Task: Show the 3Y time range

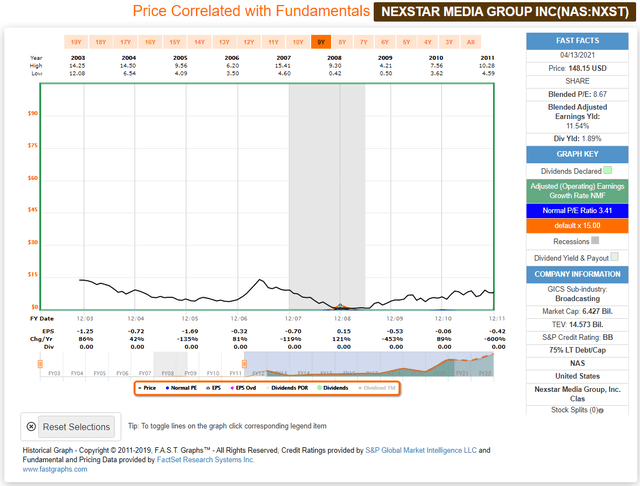Action: coord(449,42)
